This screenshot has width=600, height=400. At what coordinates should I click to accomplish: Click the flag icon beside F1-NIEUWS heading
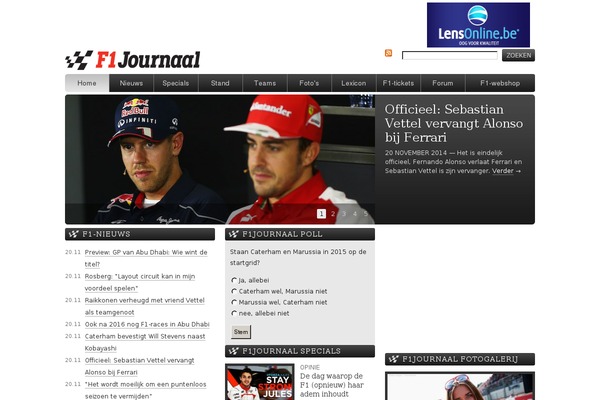click(x=73, y=234)
